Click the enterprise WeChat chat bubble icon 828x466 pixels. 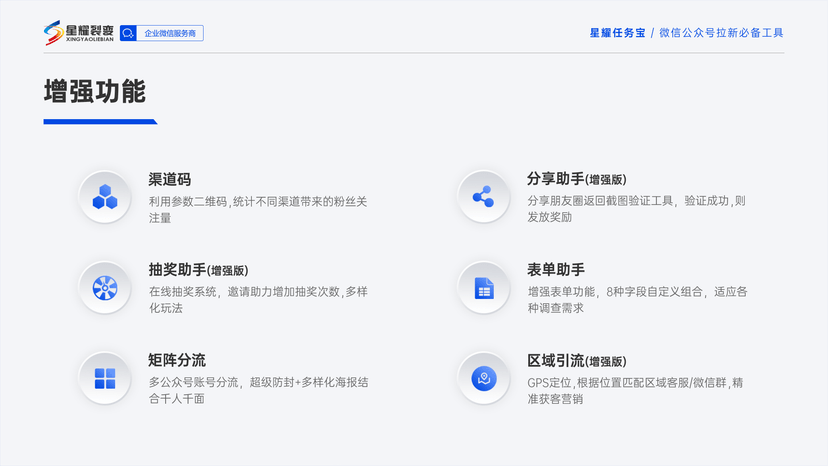click(128, 34)
